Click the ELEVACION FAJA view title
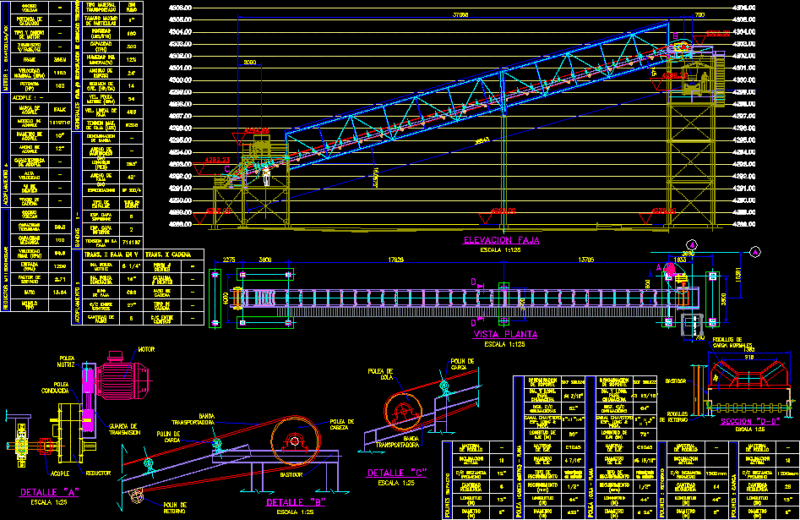Viewport: 800px width, 520px height. click(501, 240)
